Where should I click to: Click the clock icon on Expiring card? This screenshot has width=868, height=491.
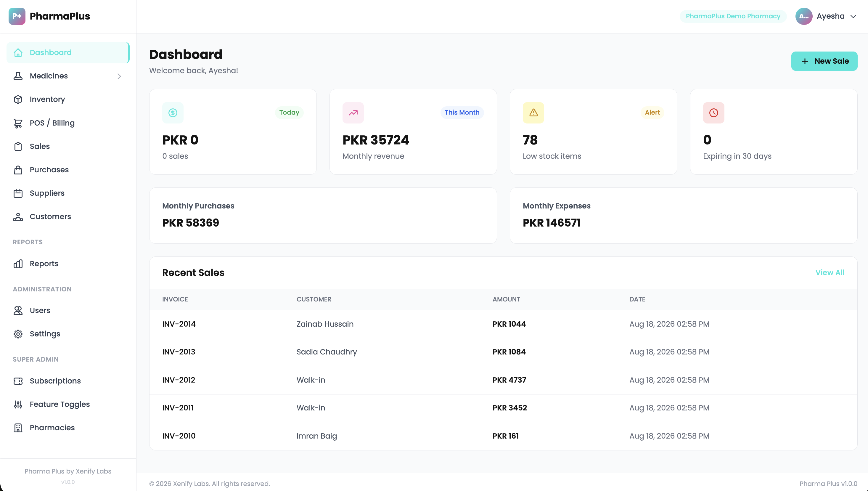714,113
